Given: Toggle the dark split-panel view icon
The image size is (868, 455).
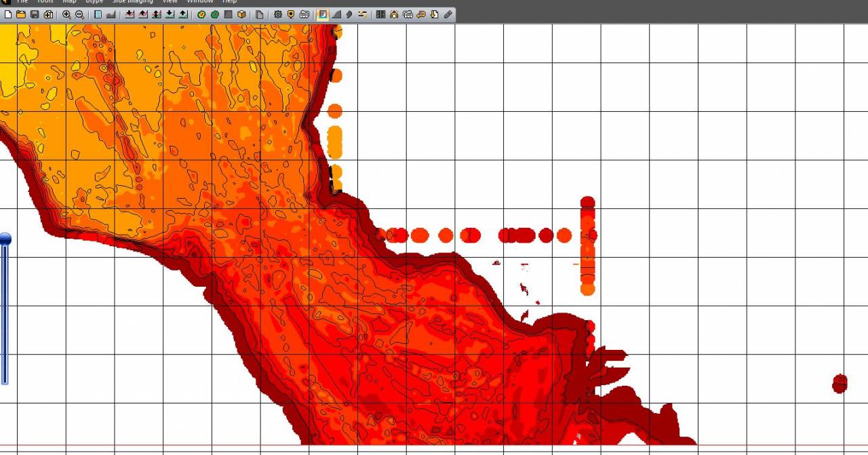Looking at the screenshot, I should point(380,14).
